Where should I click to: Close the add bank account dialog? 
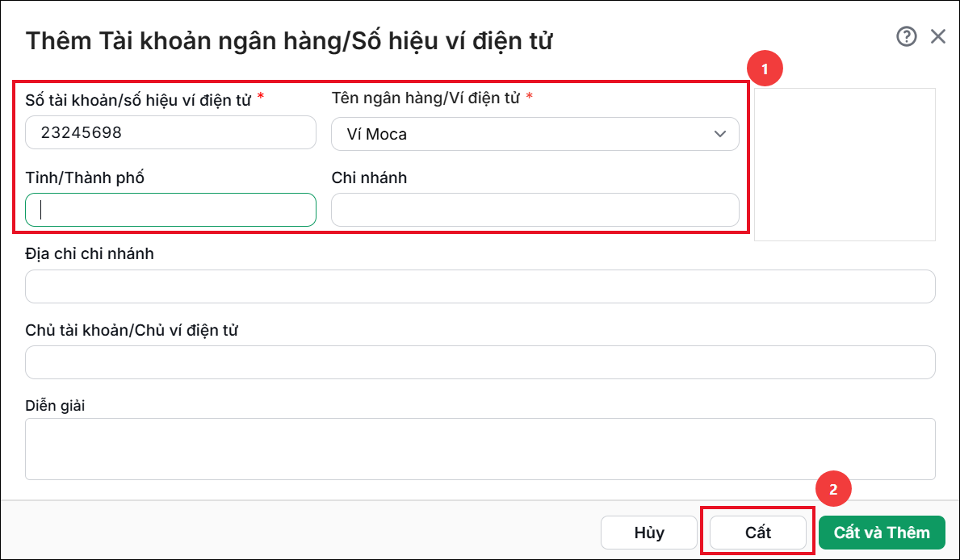(x=938, y=37)
